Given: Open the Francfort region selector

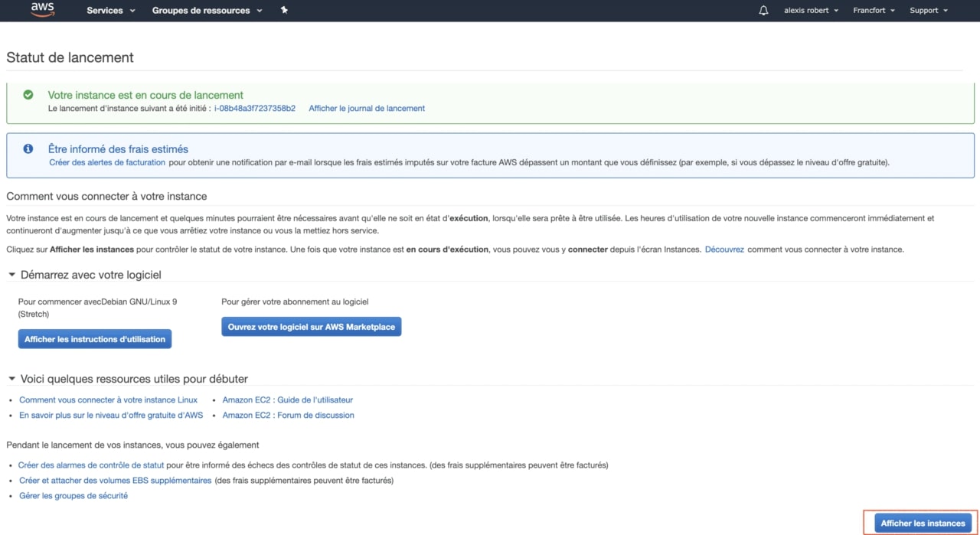Looking at the screenshot, I should click(x=874, y=11).
